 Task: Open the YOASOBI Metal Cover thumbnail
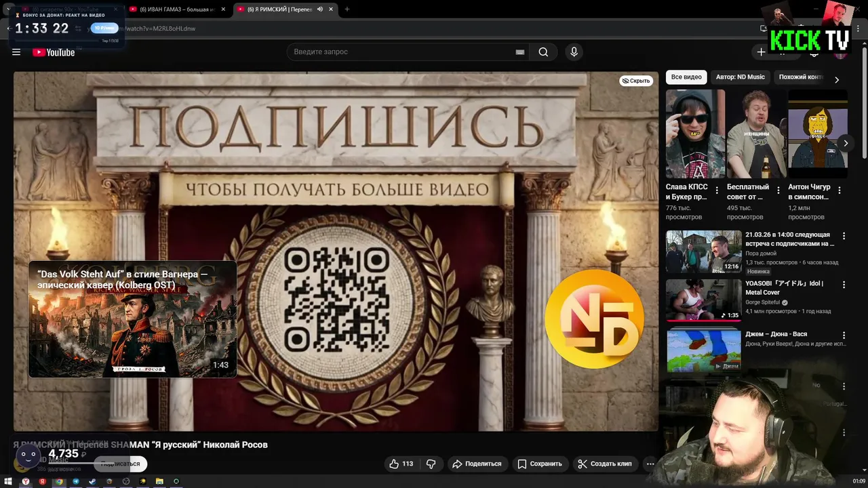pos(704,300)
